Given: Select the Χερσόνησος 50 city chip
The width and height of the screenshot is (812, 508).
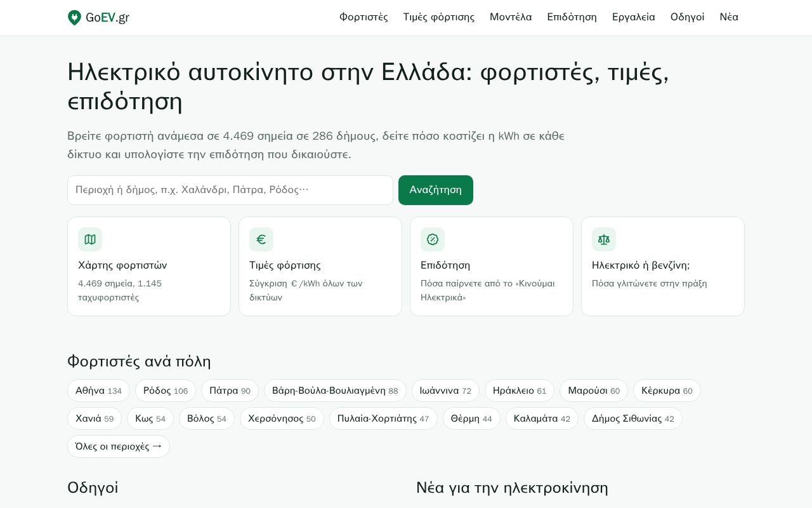Looking at the screenshot, I should pyautogui.click(x=282, y=418).
